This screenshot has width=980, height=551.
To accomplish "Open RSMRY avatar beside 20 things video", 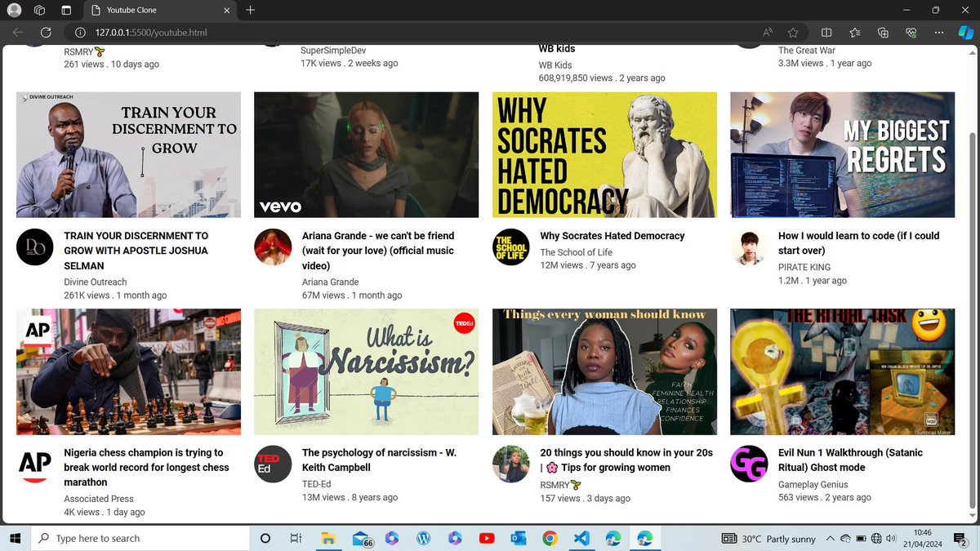I will 510,464.
